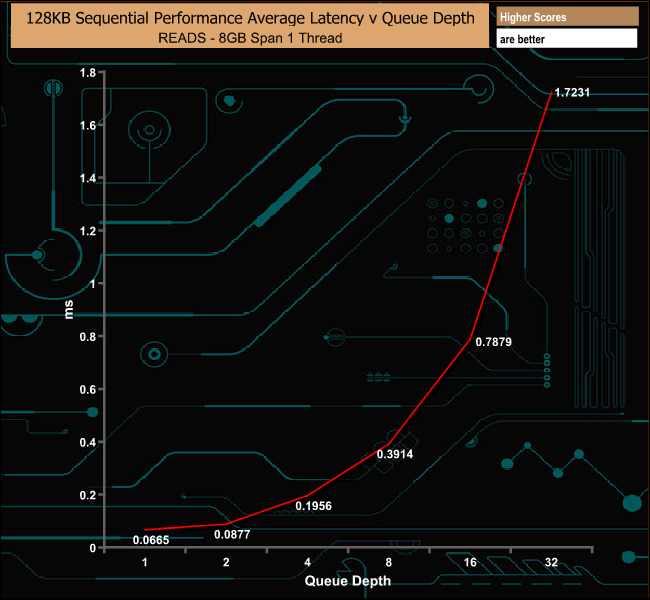
Task: Select the 1.7231 data label
Action: coord(572,92)
